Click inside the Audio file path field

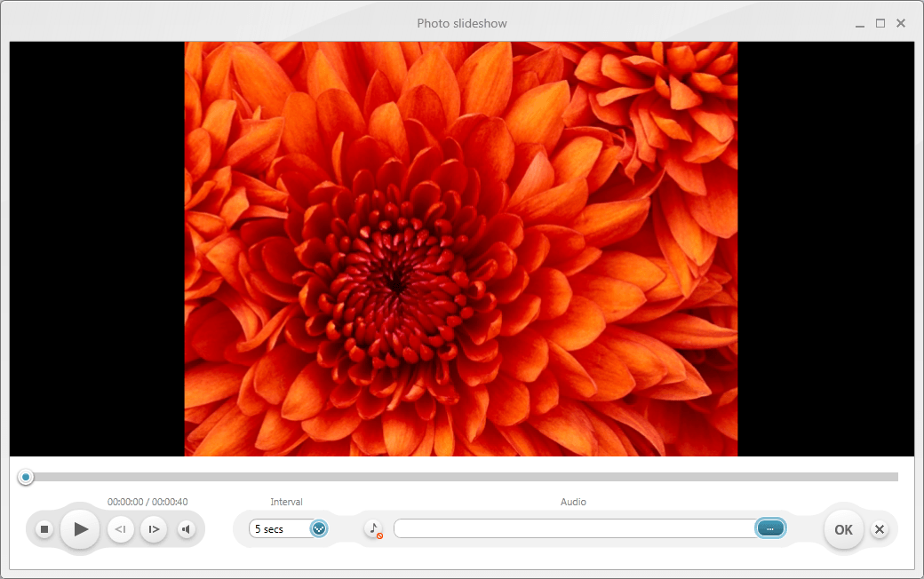(x=573, y=528)
